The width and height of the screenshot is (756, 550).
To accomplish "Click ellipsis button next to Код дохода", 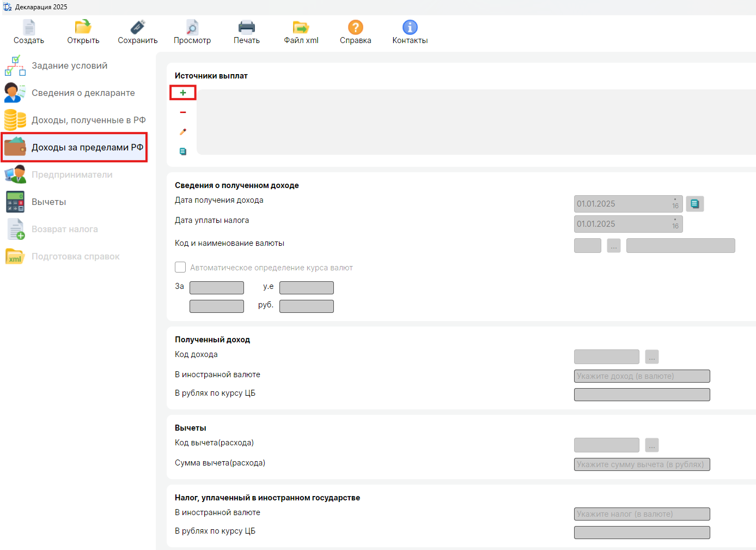I will click(652, 357).
